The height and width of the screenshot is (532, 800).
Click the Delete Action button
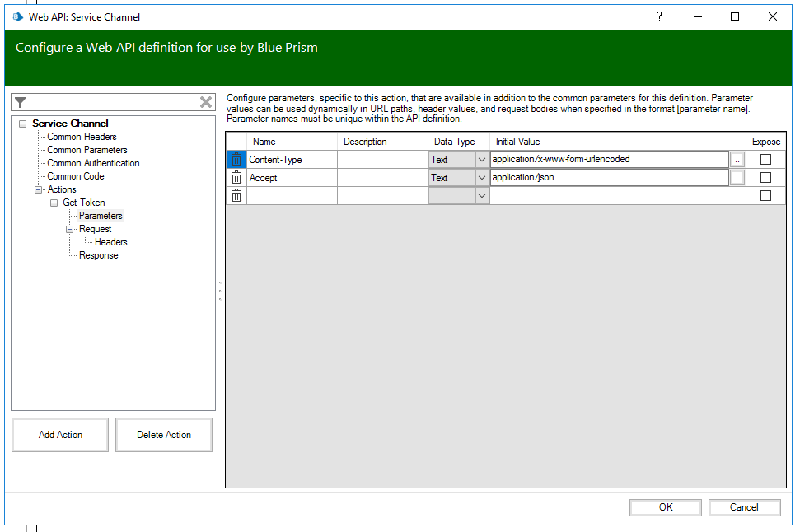pos(164,435)
